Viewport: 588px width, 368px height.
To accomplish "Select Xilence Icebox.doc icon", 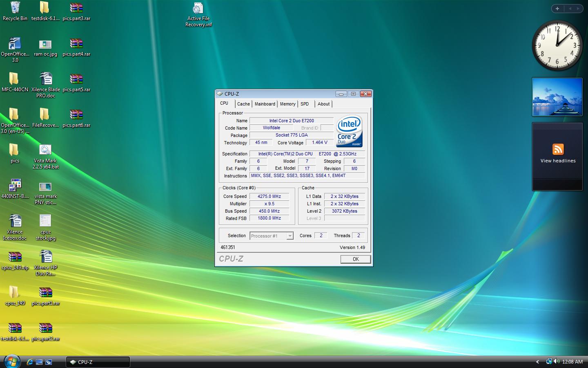I will (x=15, y=227).
